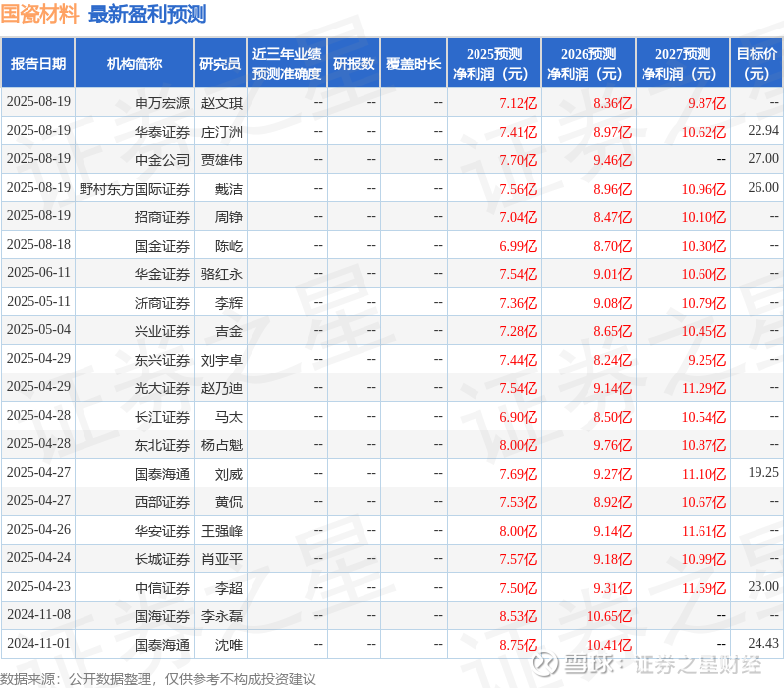The width and height of the screenshot is (784, 688).
Task: Click the 数据来源 footnote text
Action: [x=158, y=679]
